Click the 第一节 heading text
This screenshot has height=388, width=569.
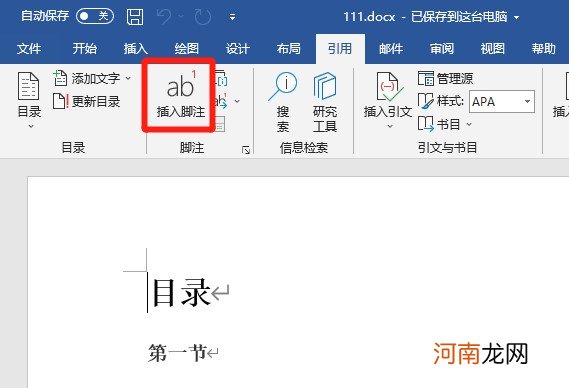pos(177,353)
